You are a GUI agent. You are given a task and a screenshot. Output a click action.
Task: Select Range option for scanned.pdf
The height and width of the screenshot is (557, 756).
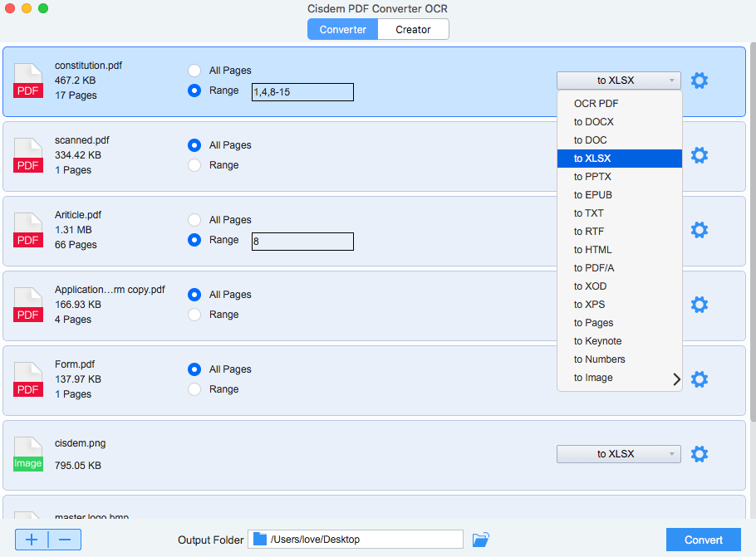[194, 165]
